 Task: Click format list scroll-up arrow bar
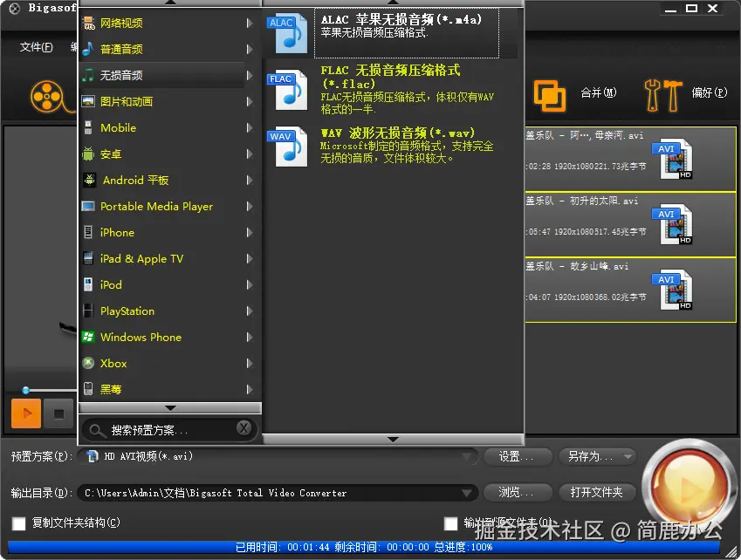393,3
